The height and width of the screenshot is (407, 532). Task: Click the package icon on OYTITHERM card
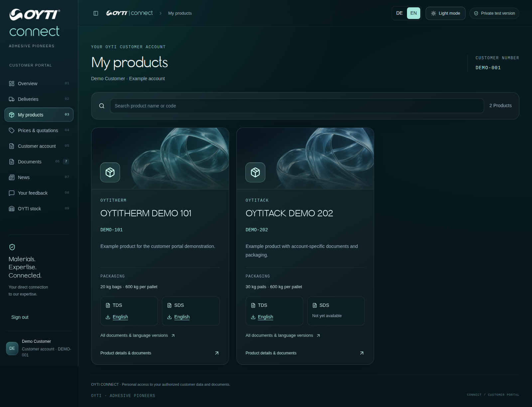coord(110,172)
